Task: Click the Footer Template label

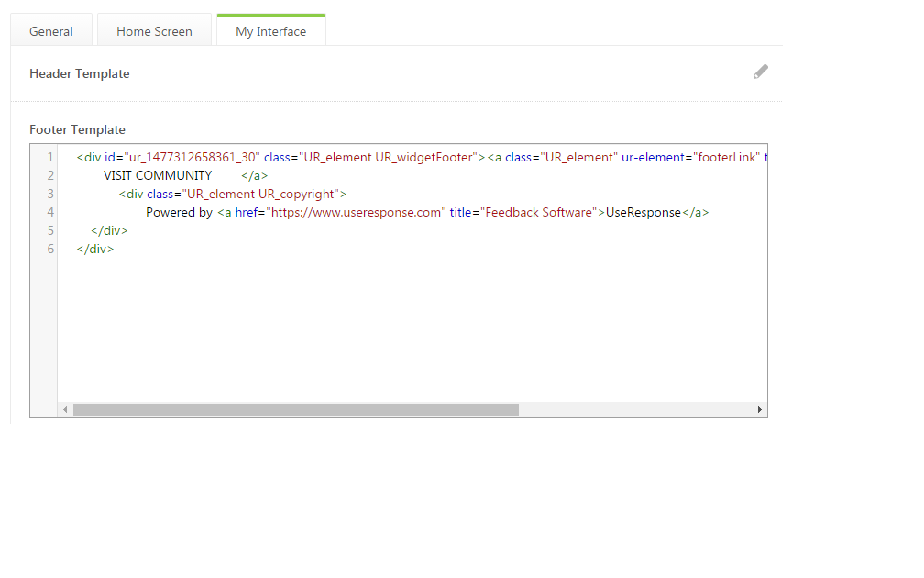Action: [77, 129]
